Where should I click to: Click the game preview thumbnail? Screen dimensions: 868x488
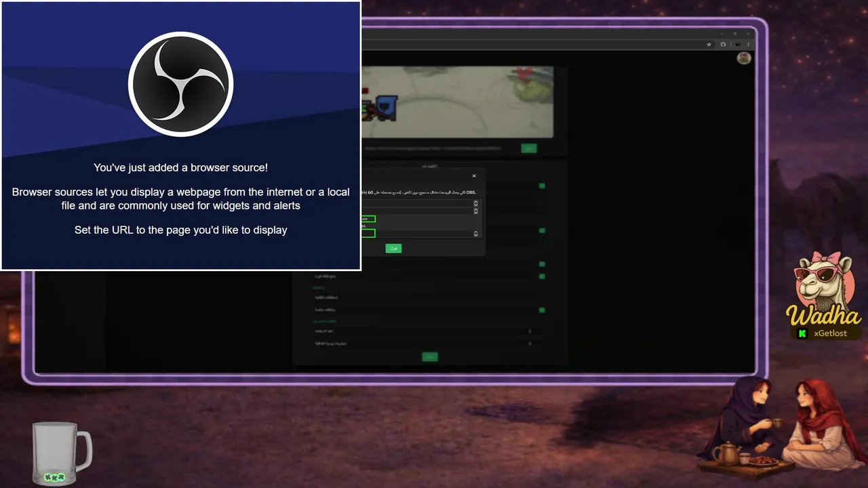click(457, 102)
